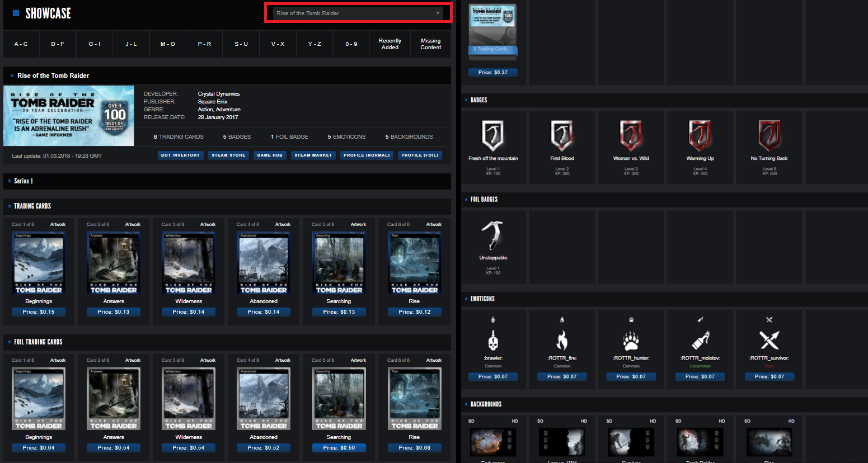
Task: Click the Rise of the Tomb Raider game banner
Action: [69, 116]
